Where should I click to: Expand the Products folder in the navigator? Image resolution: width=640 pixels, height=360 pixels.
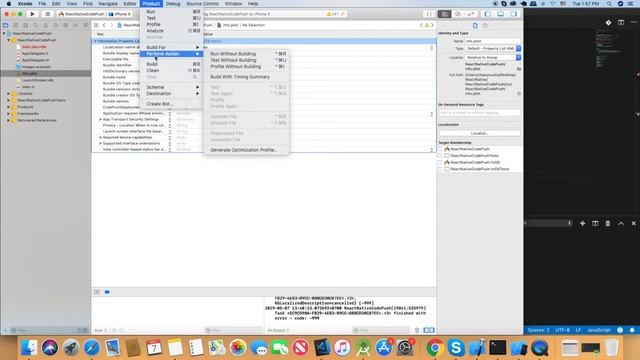point(8,107)
